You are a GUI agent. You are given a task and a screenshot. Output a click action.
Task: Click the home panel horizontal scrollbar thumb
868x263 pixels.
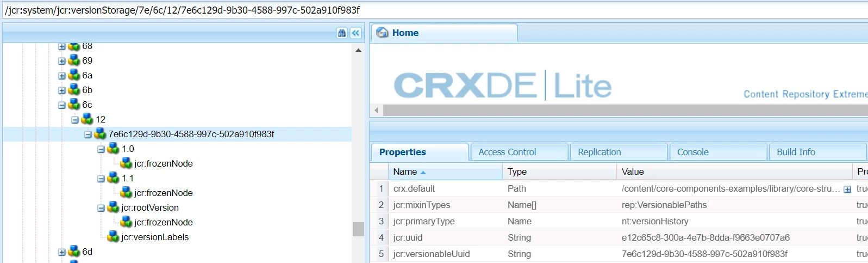(x=625, y=111)
